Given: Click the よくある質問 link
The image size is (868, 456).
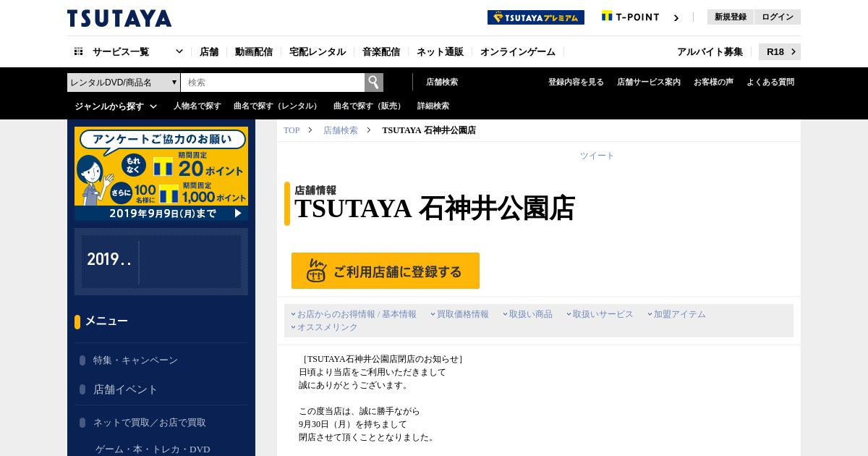Looking at the screenshot, I should (x=770, y=82).
